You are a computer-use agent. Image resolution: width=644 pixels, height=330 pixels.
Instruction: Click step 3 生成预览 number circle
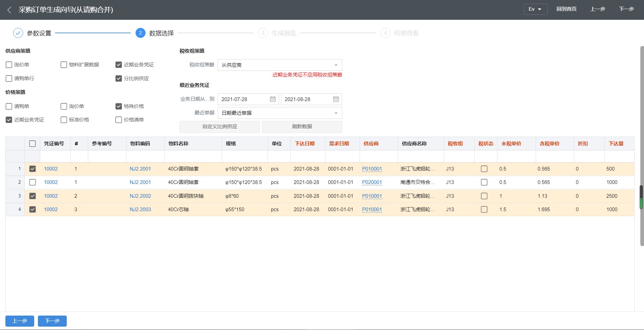[x=263, y=33]
